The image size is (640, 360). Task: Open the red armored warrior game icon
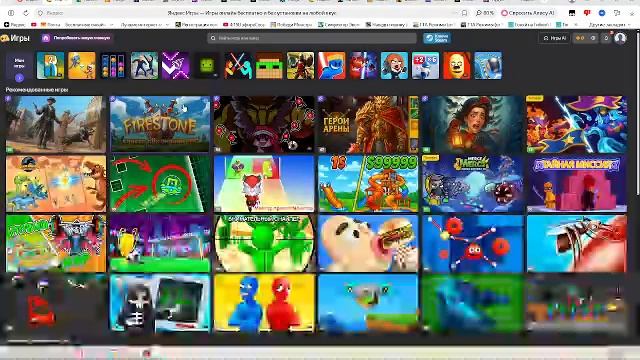(x=300, y=65)
